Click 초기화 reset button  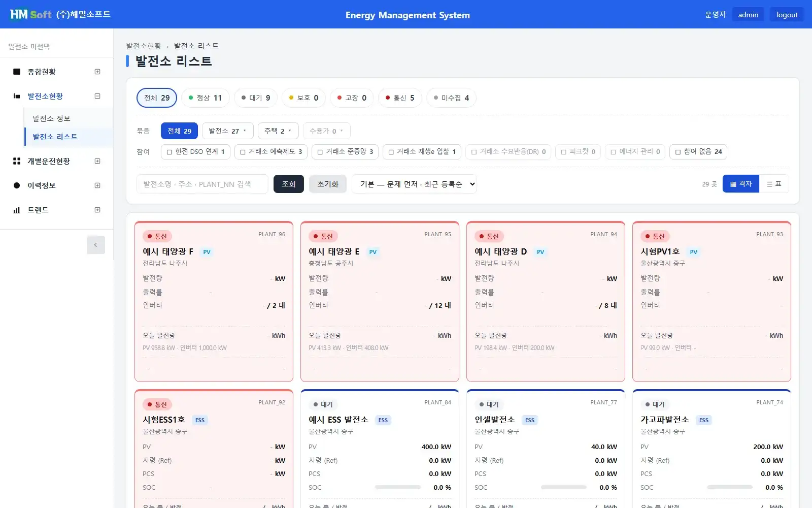click(328, 184)
